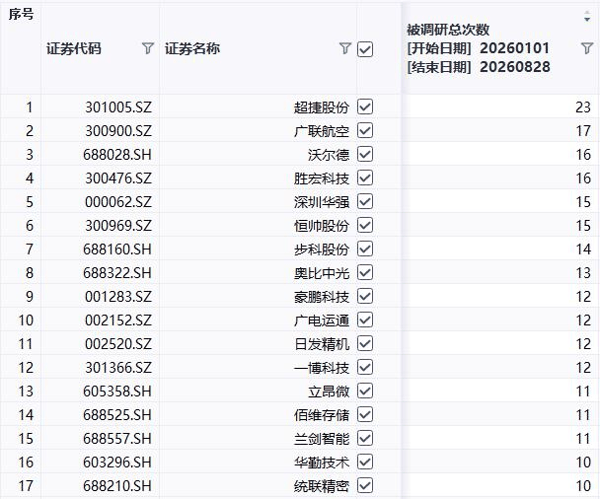600x499 pixels.
Task: Click security name 胜宏科技
Action: (321, 178)
